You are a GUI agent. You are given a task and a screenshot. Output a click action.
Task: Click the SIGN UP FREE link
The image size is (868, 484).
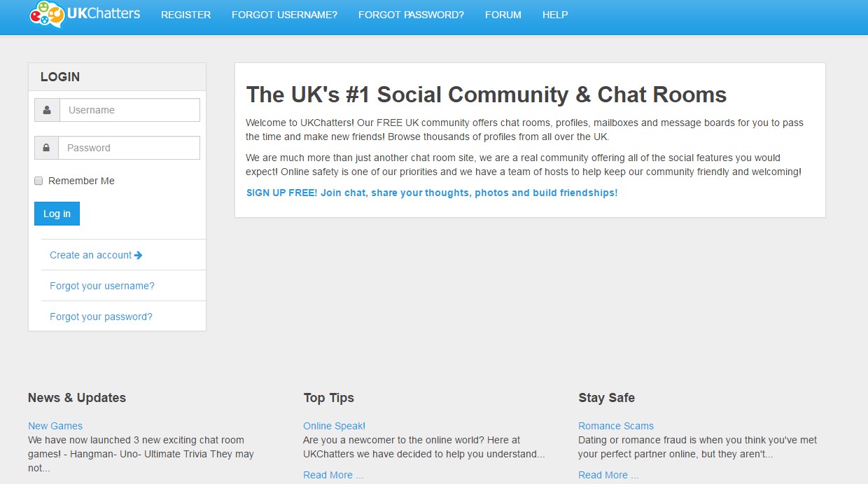click(430, 192)
